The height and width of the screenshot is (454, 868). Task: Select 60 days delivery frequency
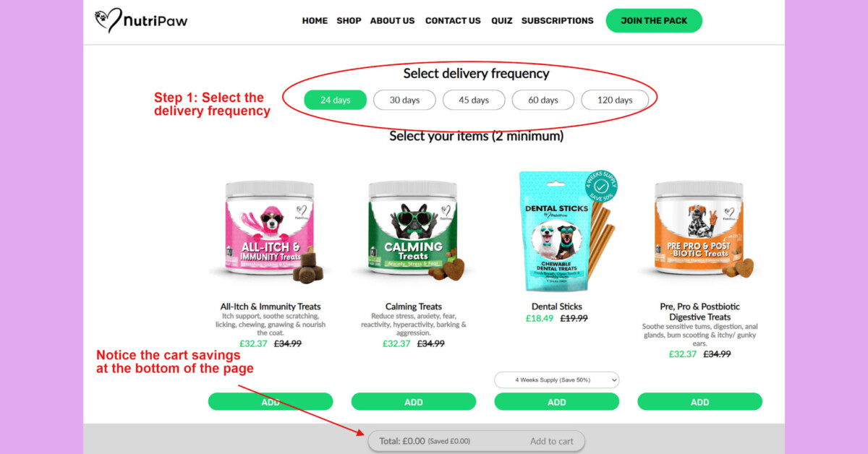pos(543,100)
